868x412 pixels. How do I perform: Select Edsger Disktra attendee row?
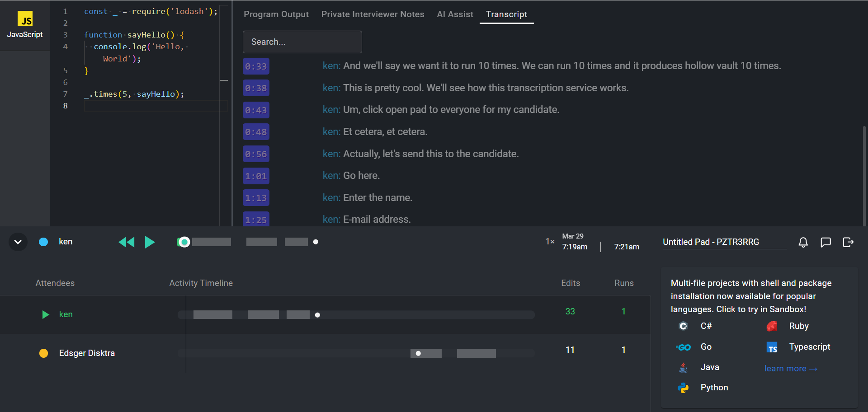click(x=87, y=353)
